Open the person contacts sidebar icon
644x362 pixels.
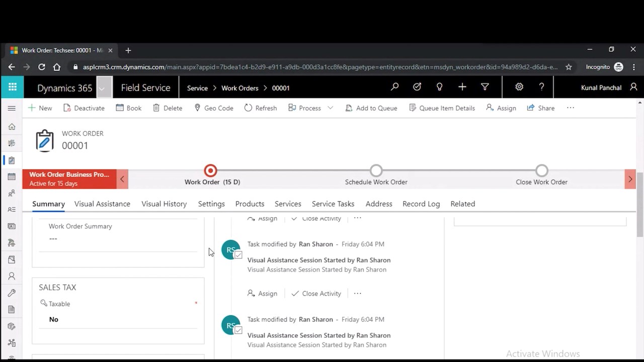point(12,276)
